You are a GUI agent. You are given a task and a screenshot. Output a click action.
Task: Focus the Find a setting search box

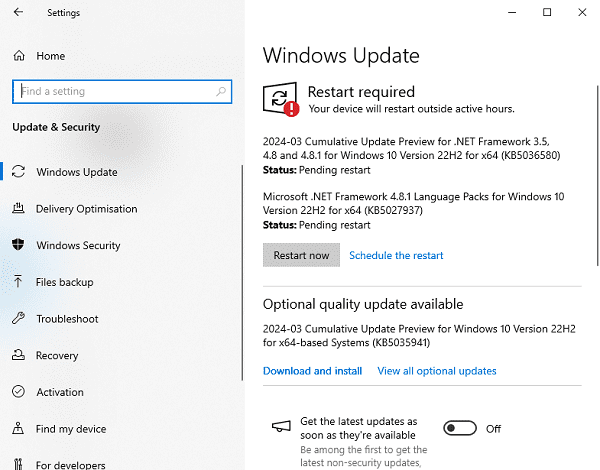coord(122,91)
